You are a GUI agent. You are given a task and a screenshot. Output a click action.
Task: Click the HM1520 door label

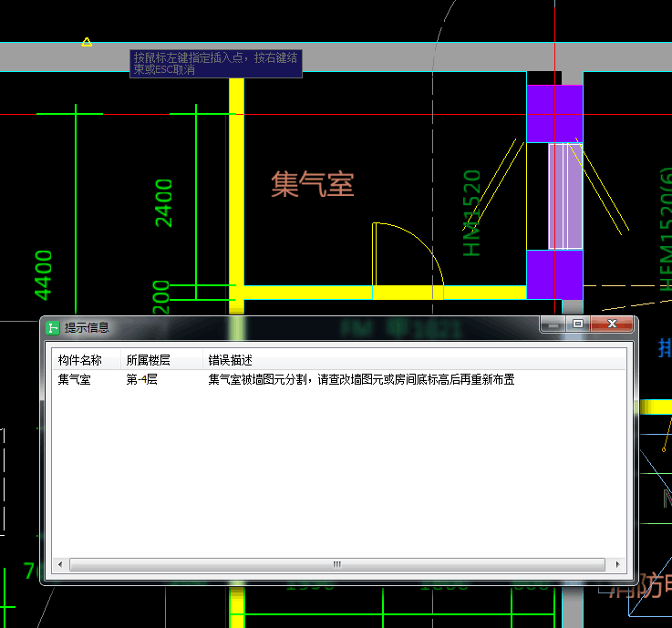pos(471,213)
